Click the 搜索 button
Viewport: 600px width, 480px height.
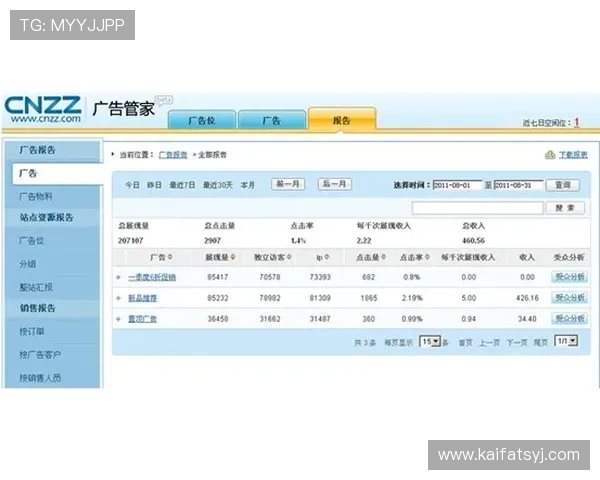click(565, 208)
